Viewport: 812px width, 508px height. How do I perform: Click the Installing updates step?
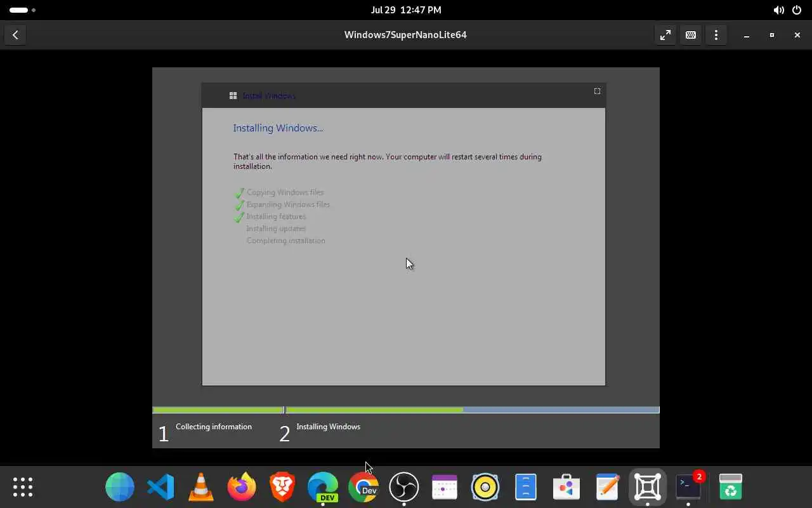coord(276,229)
